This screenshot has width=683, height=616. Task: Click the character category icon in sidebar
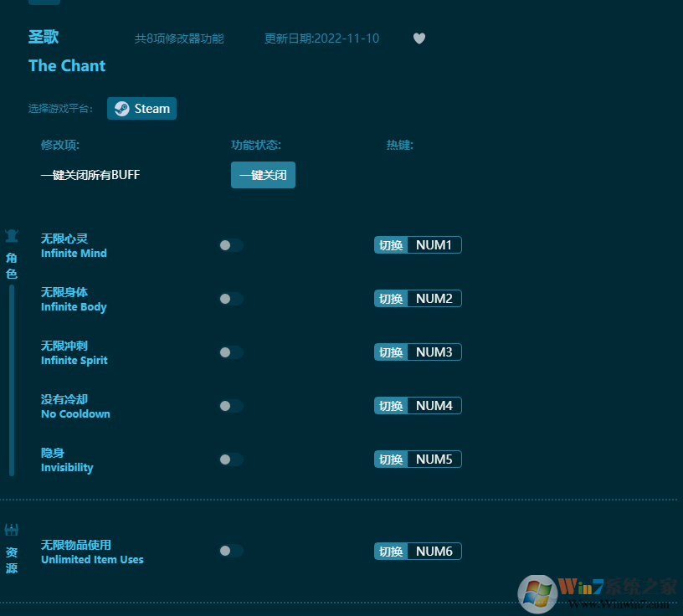coord(12,236)
